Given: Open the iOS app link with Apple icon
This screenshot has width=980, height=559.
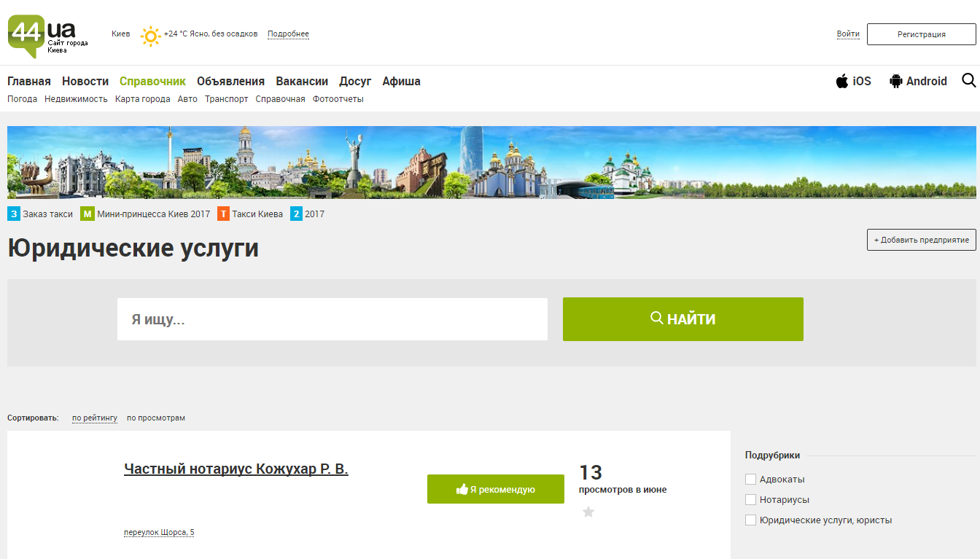Looking at the screenshot, I should pyautogui.click(x=853, y=81).
